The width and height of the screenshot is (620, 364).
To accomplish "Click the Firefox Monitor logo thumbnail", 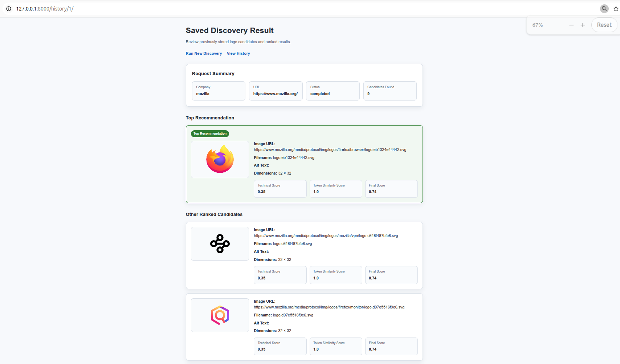I will 220,315.
